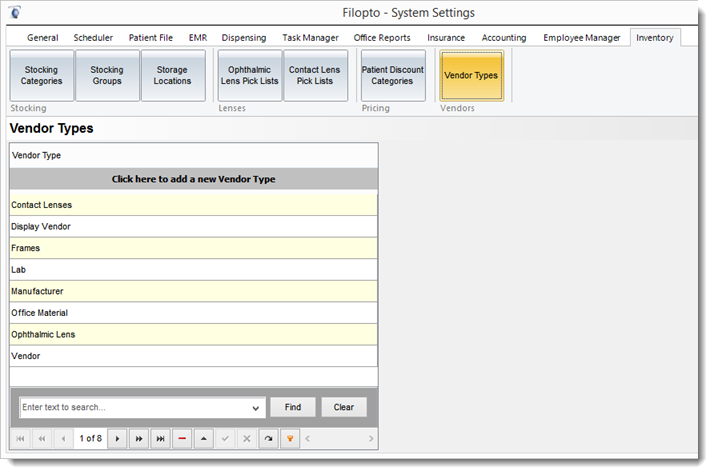The width and height of the screenshot is (713, 474).
Task: Switch to the Dispensing tab
Action: pos(244,38)
